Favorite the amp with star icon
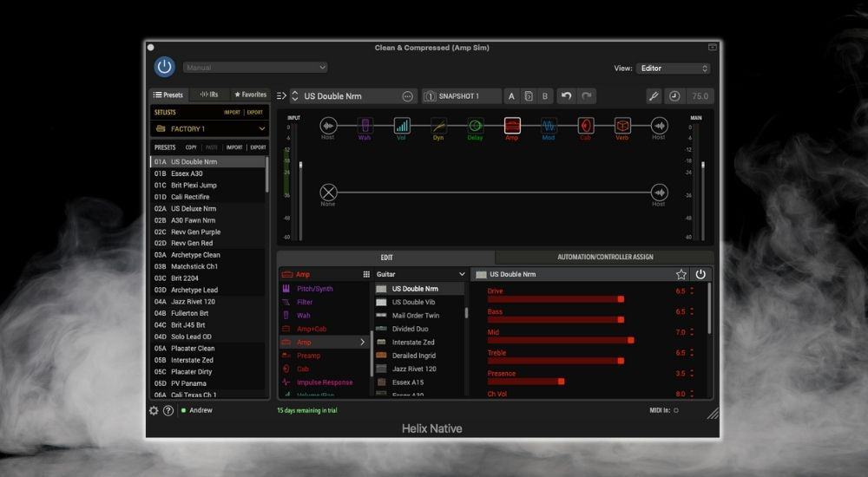The image size is (868, 477). click(x=681, y=274)
